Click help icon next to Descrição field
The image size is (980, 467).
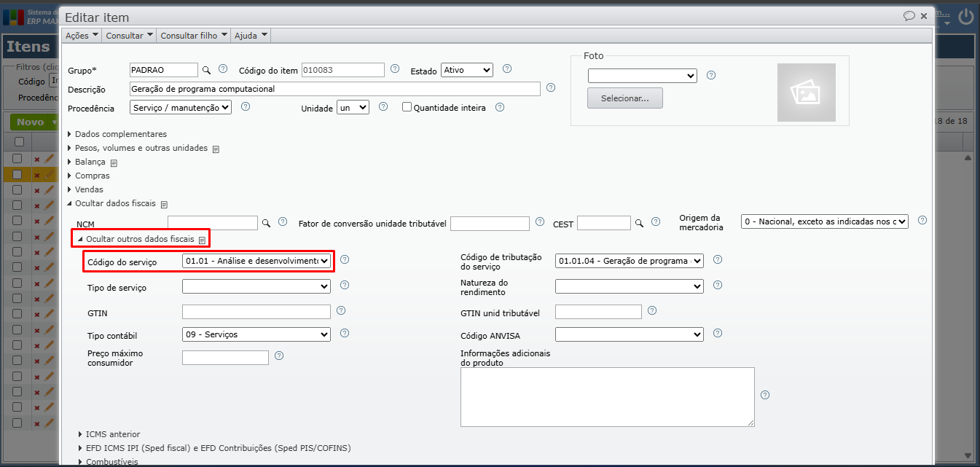tap(551, 88)
